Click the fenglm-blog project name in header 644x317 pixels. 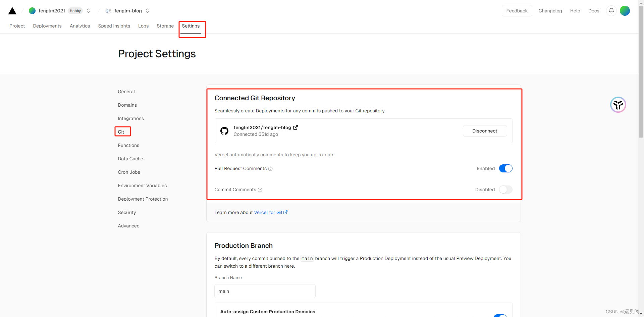[x=128, y=11]
